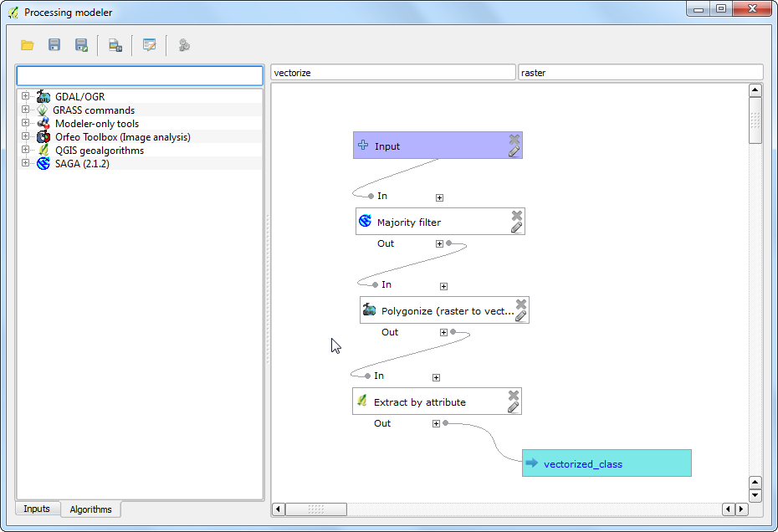This screenshot has height=532, width=778.
Task: Edit Extract by attribute with its pencil icon
Action: tap(513, 407)
